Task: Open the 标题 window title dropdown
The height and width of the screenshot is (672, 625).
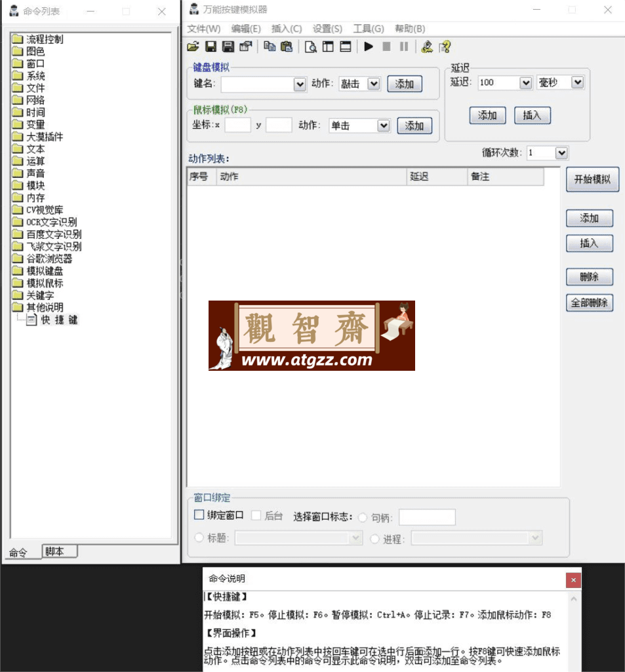Action: click(355, 538)
